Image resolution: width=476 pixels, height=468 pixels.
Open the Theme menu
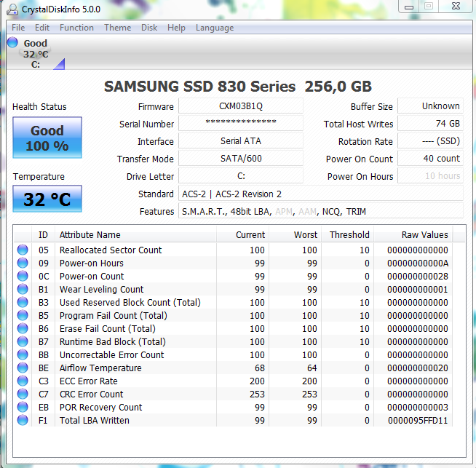click(117, 28)
